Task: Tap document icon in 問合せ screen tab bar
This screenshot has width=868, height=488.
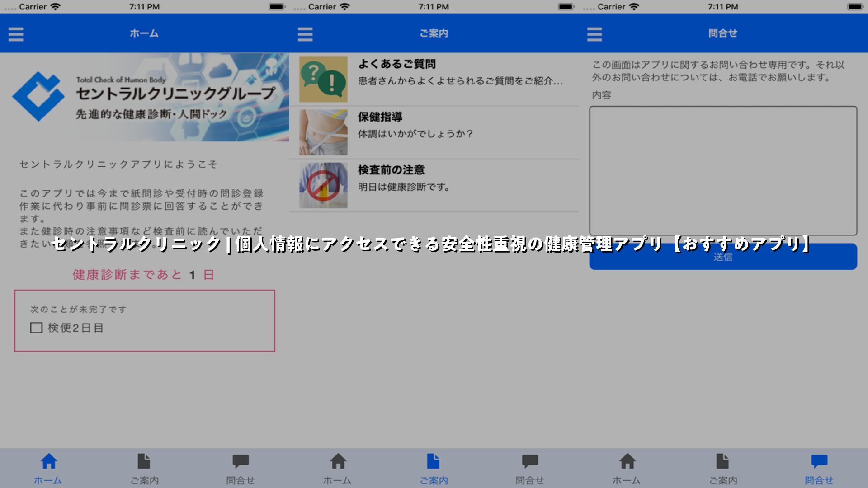Action: coord(722,461)
